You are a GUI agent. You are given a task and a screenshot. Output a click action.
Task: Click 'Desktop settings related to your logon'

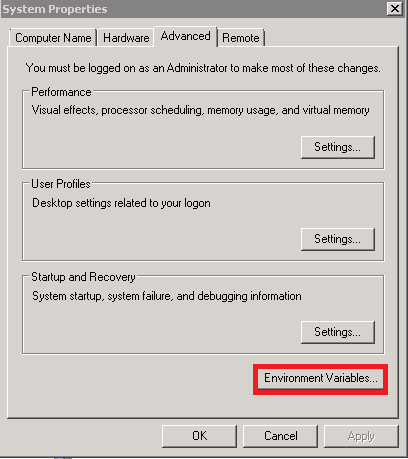[121, 203]
